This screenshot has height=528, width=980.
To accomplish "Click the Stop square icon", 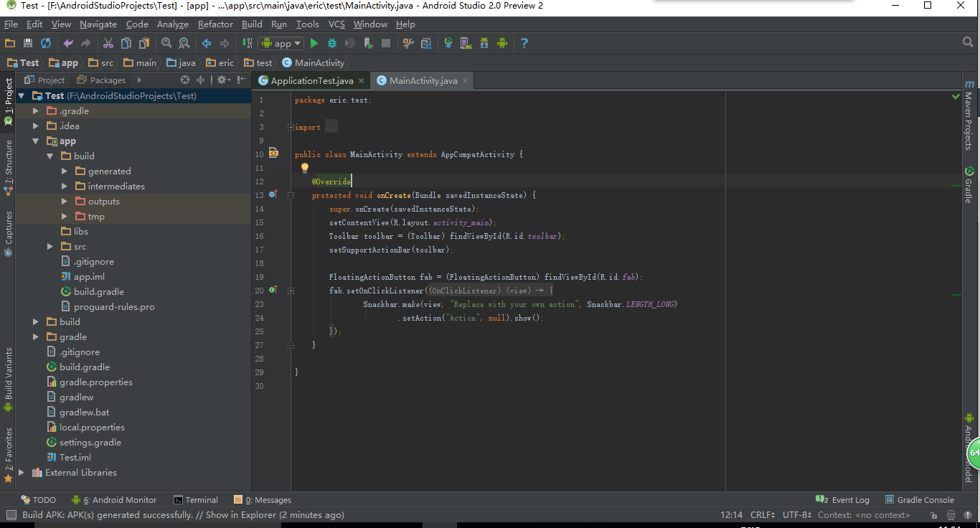I will click(x=386, y=43).
